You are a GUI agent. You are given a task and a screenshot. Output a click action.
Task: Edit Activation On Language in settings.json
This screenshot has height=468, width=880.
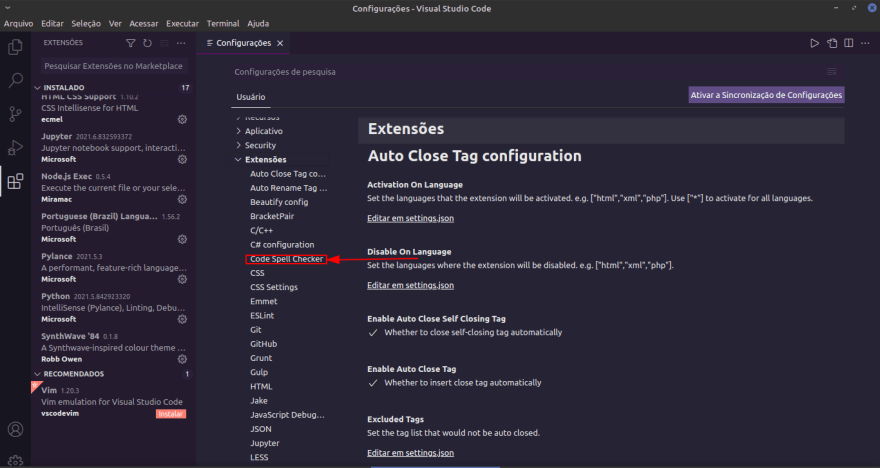[410, 218]
